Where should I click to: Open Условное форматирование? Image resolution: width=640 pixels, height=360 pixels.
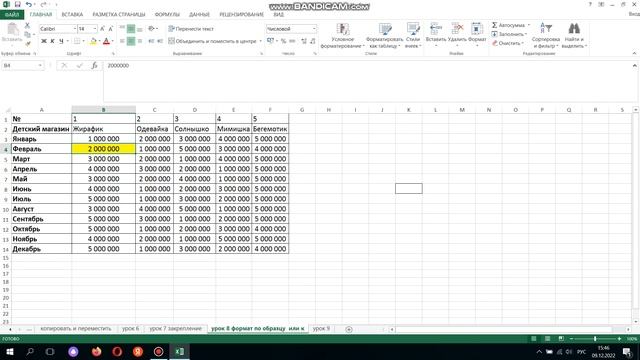[x=342, y=36]
